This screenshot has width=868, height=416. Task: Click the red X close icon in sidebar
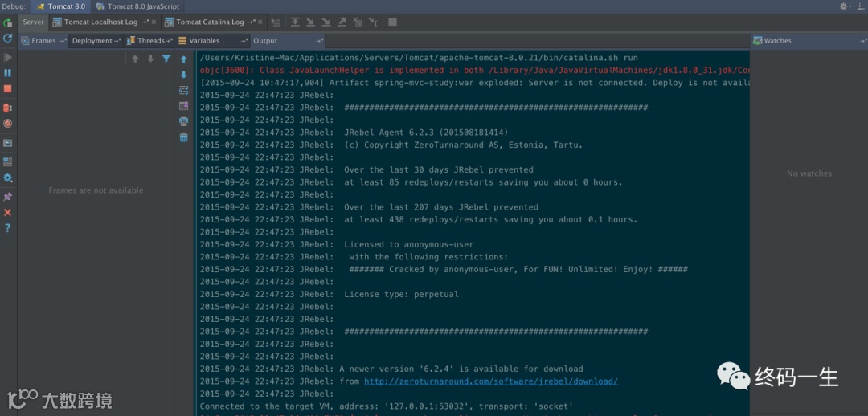pyautogui.click(x=8, y=213)
